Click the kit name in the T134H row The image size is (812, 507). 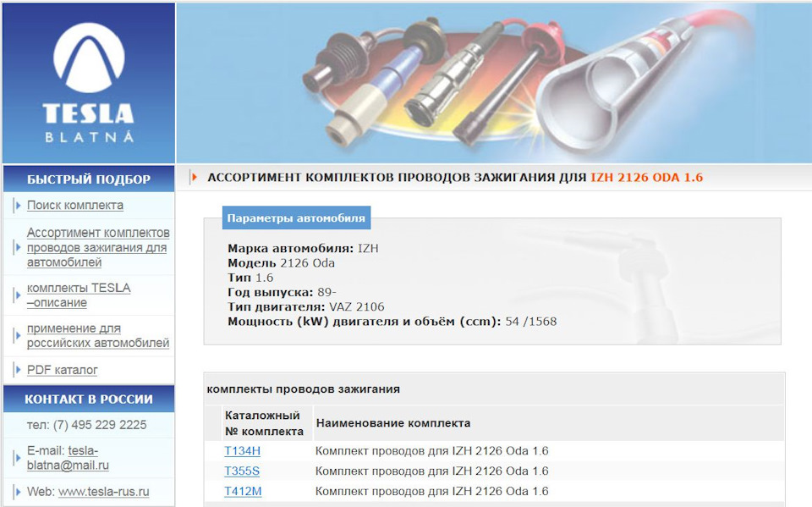pyautogui.click(x=432, y=451)
